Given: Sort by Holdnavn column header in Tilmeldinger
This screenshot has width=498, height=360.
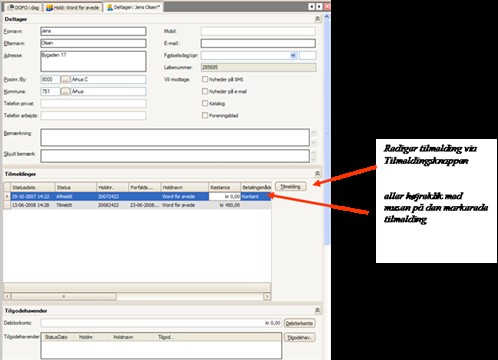Looking at the screenshot, I should (x=185, y=187).
